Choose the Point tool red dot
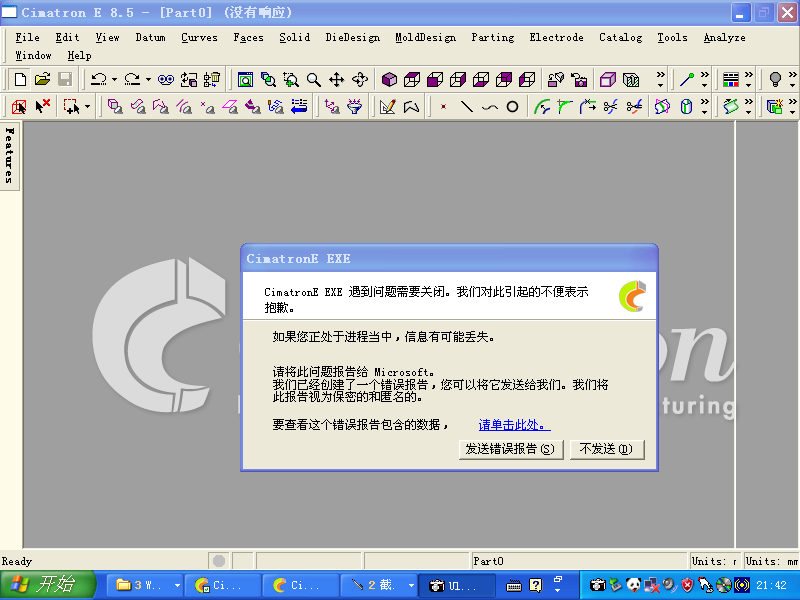The height and width of the screenshot is (600, 800). click(x=443, y=107)
